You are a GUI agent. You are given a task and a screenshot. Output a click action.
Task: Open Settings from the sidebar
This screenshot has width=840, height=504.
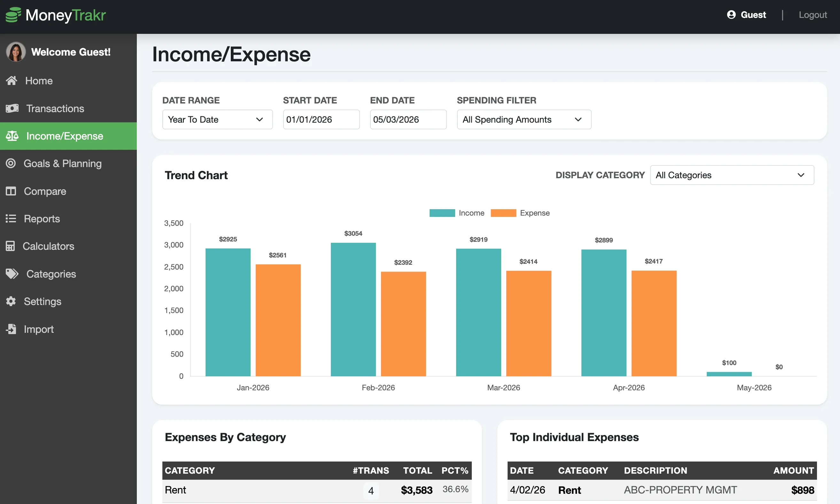[x=68, y=301]
